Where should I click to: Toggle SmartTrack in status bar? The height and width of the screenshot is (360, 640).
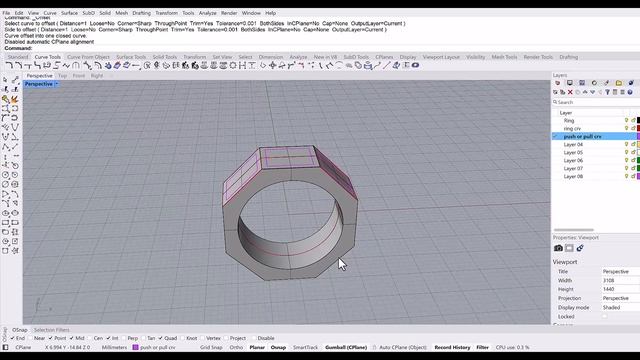tap(305, 347)
